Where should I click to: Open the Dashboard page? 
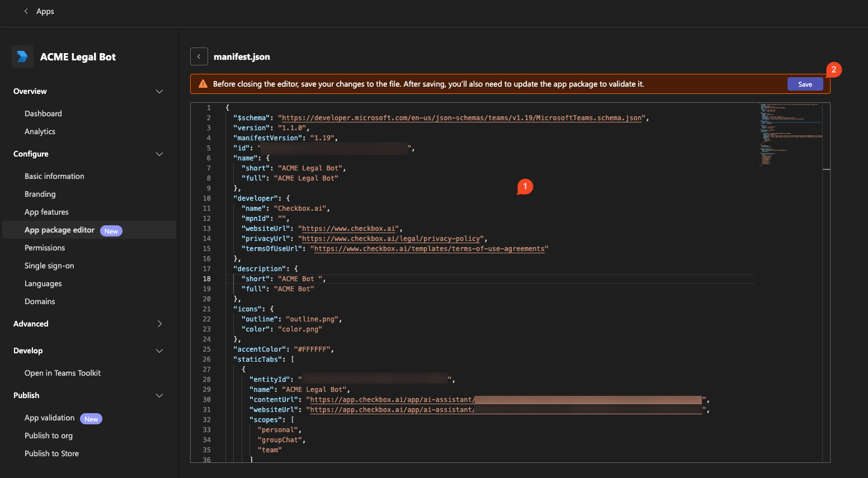43,113
